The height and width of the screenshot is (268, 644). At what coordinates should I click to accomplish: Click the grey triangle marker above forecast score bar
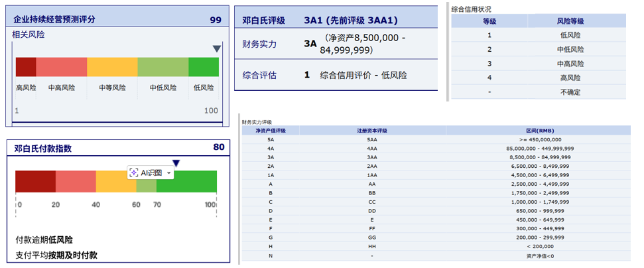217,49
